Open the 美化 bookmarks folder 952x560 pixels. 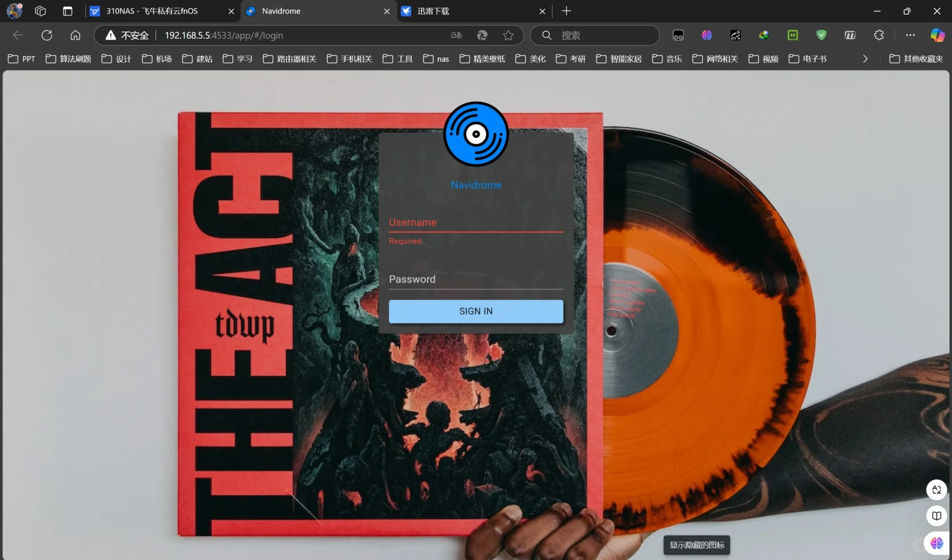pyautogui.click(x=530, y=59)
